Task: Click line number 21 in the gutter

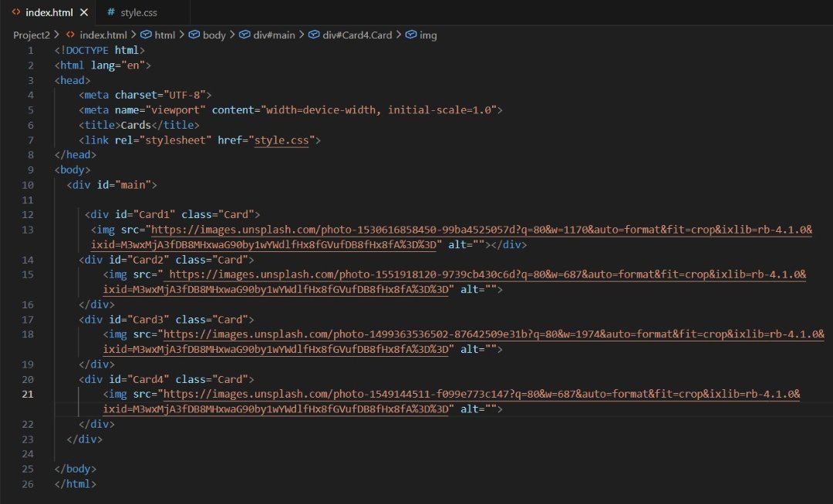Action: (x=28, y=394)
